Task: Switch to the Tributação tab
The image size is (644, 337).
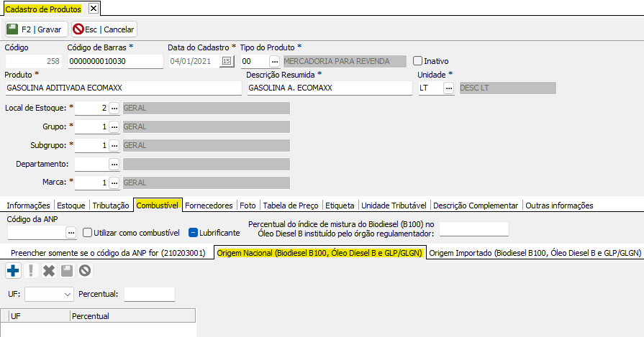Action: [111, 206]
